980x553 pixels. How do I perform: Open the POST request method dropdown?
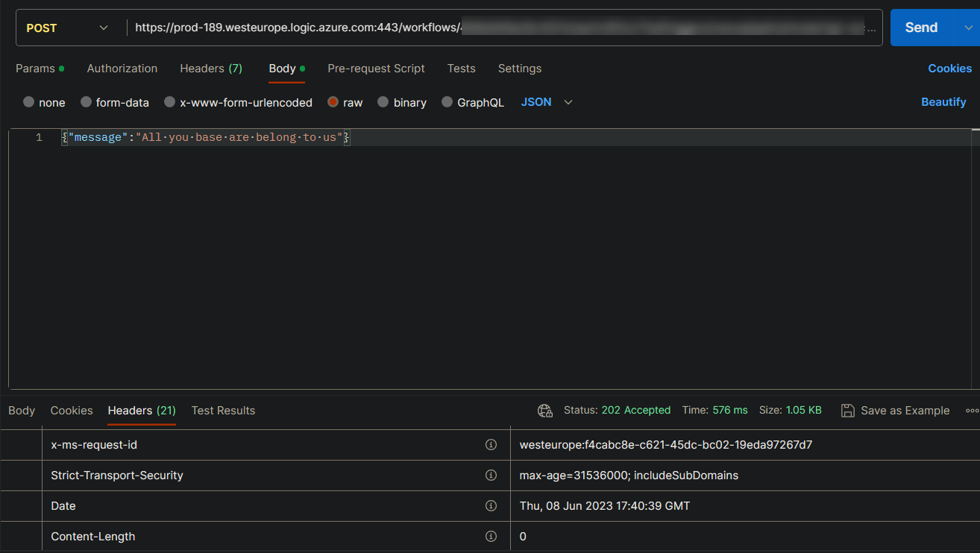pos(66,28)
